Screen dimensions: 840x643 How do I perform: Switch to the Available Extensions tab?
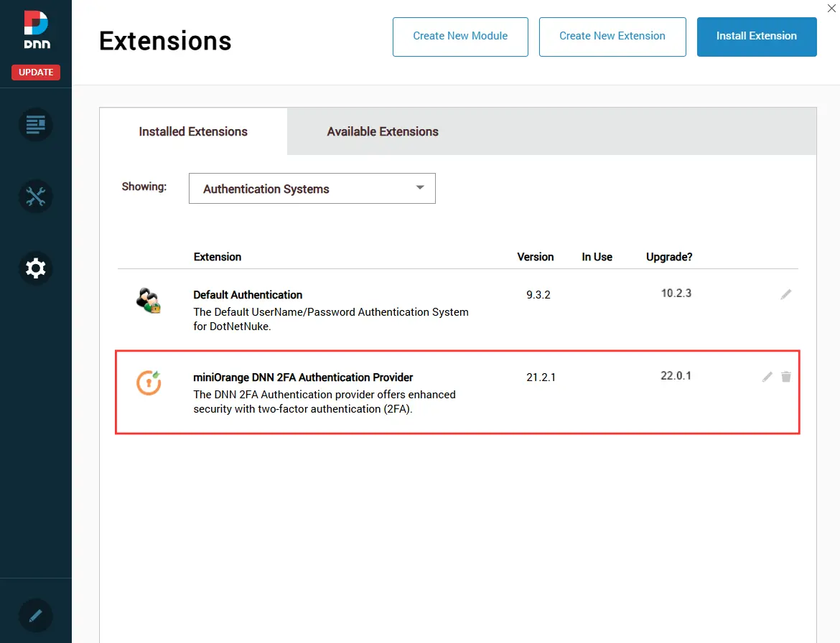pos(382,131)
